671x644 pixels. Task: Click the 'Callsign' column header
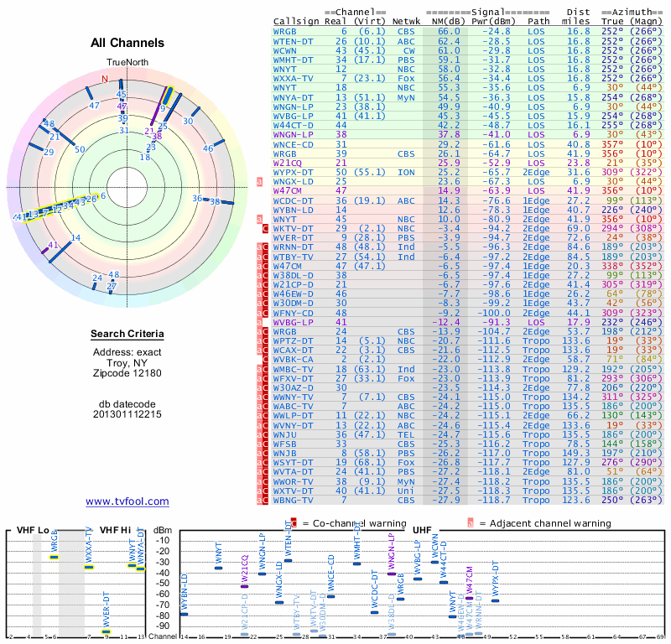[296, 22]
